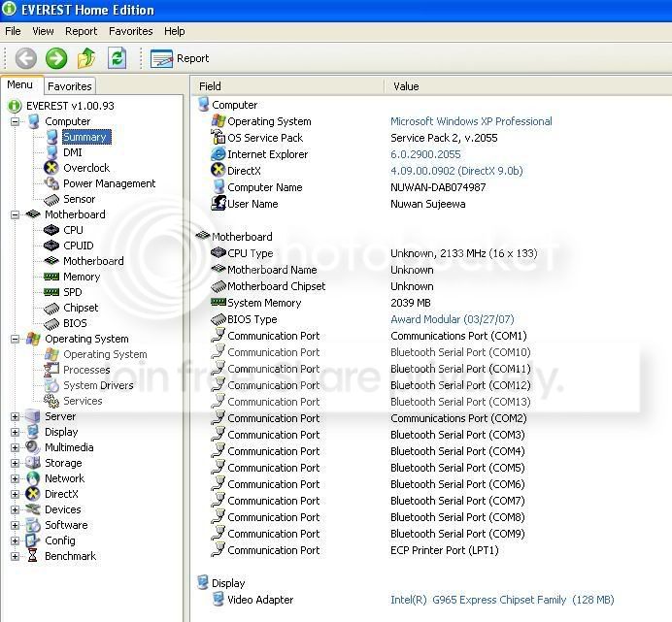Click the Back arrow toolbar icon
The height and width of the screenshot is (622, 672).
point(25,58)
